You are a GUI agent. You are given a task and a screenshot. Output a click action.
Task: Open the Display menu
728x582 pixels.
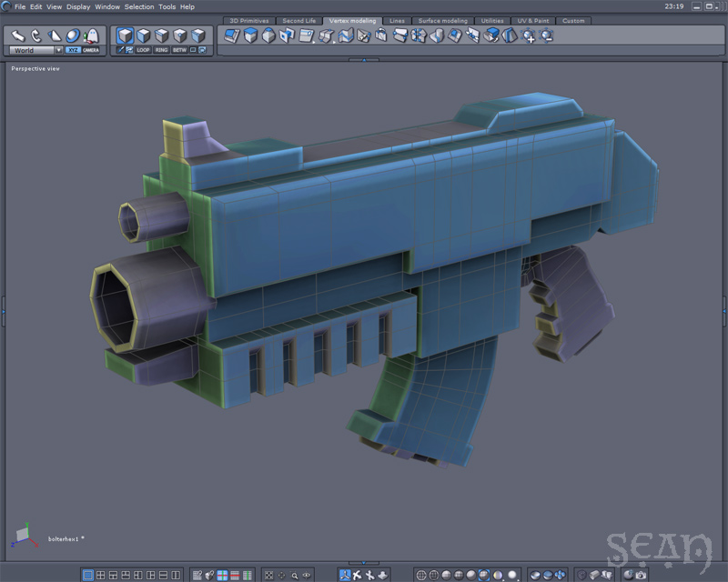78,6
